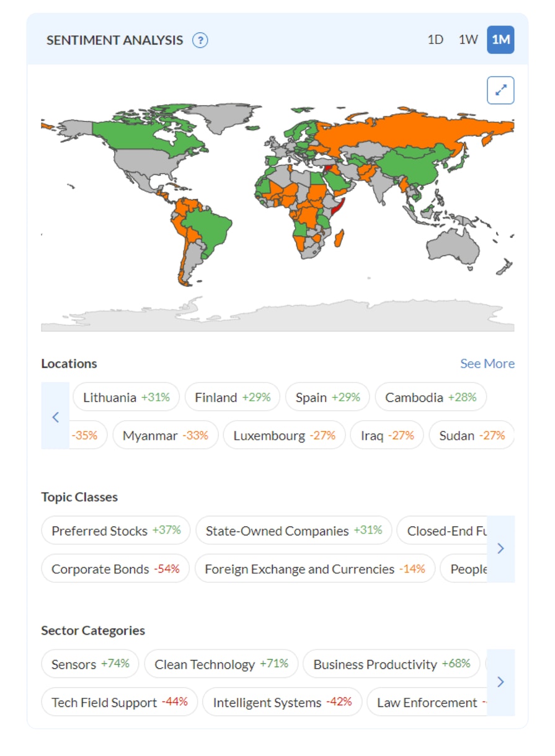Switch to the 1W time range
Image resolution: width=555 pixels, height=756 pixels.
tap(468, 40)
